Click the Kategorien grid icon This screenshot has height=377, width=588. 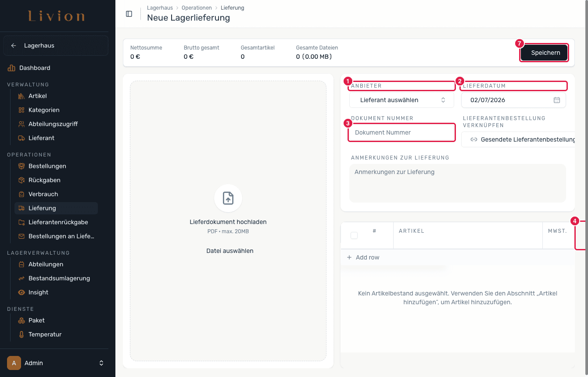tap(21, 110)
